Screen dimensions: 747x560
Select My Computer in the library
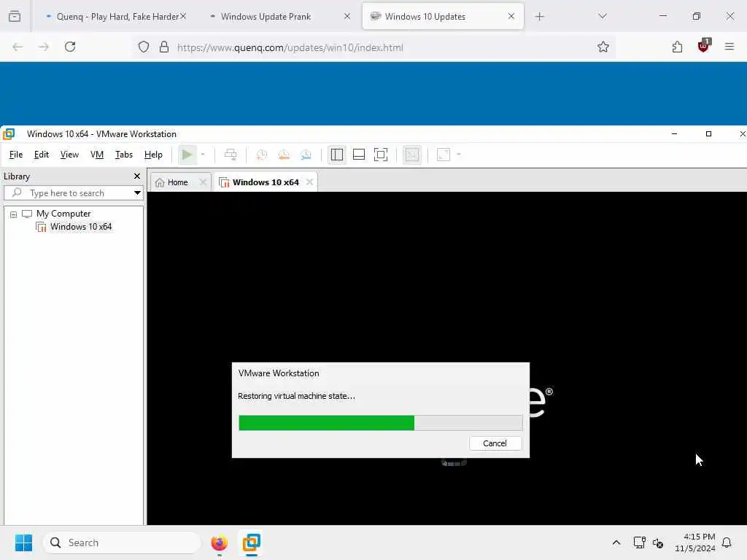pyautogui.click(x=63, y=214)
